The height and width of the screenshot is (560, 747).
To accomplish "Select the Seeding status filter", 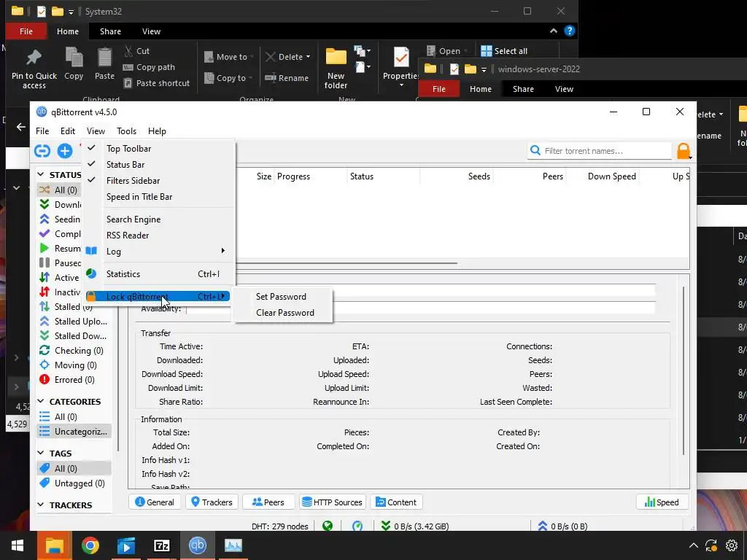I will [59, 219].
